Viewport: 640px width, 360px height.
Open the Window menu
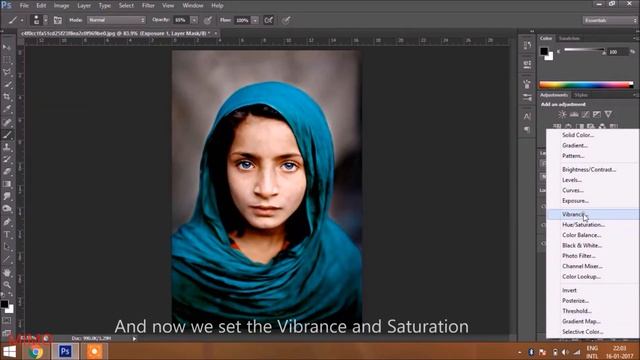[x=193, y=6]
